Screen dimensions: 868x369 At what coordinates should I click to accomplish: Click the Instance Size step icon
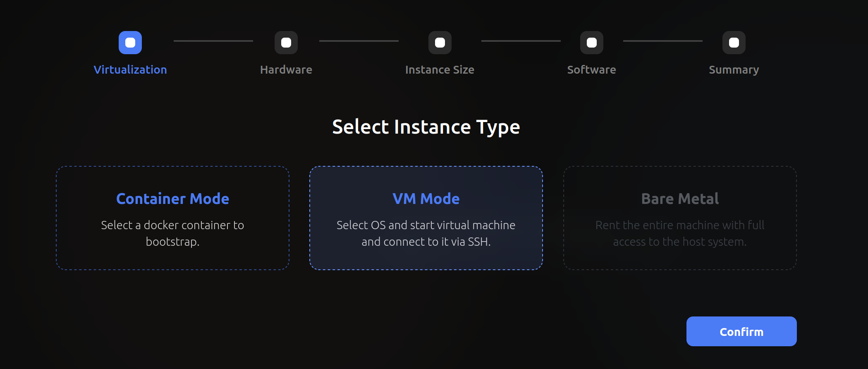click(x=440, y=43)
